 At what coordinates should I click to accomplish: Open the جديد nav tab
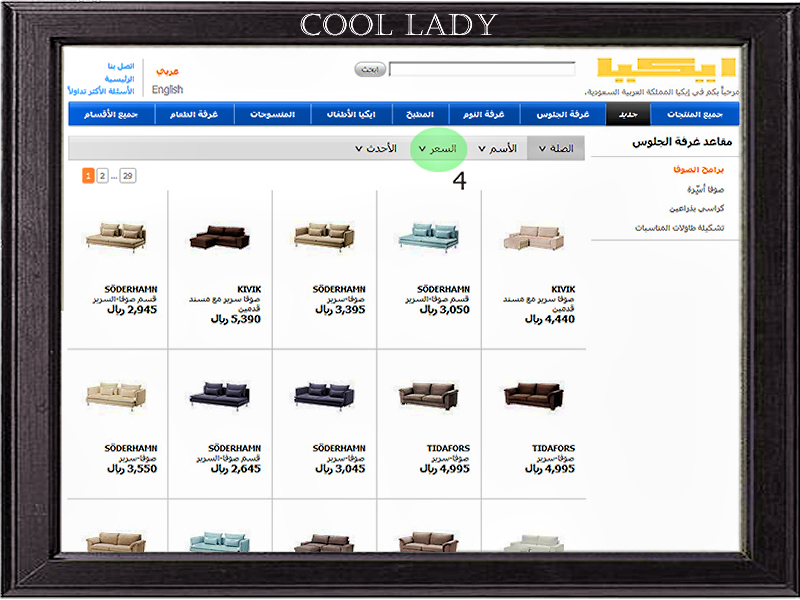point(628,114)
